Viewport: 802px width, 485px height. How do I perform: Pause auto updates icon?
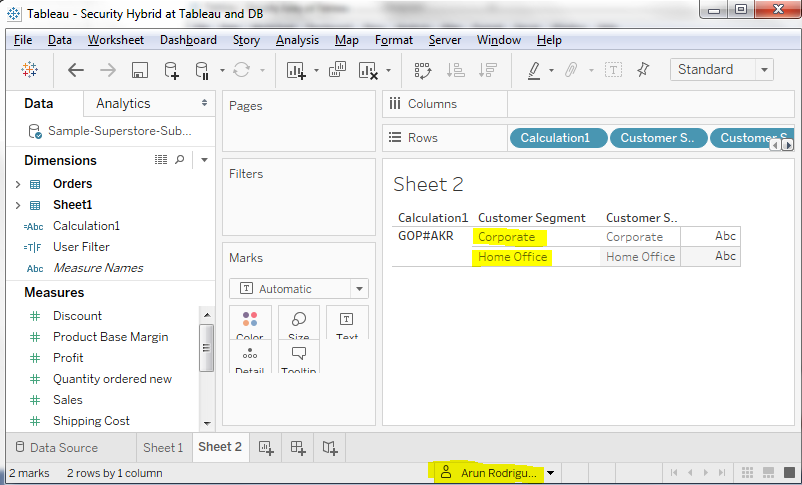pyautogui.click(x=203, y=70)
